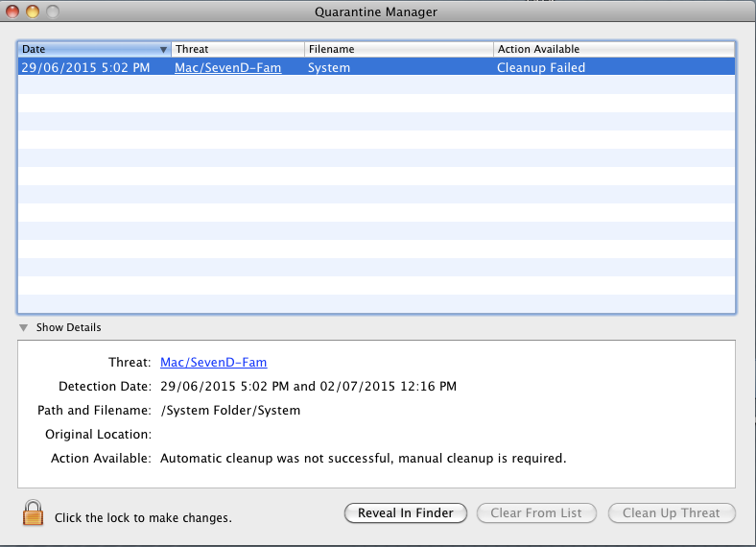The image size is (756, 547).
Task: Click the Show Details label
Action: (x=68, y=327)
